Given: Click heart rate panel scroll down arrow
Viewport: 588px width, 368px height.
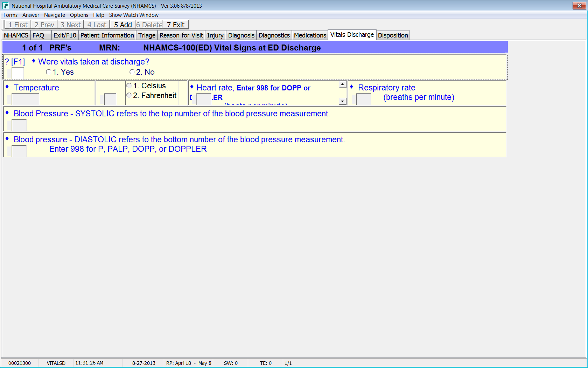Looking at the screenshot, I should tap(343, 101).
